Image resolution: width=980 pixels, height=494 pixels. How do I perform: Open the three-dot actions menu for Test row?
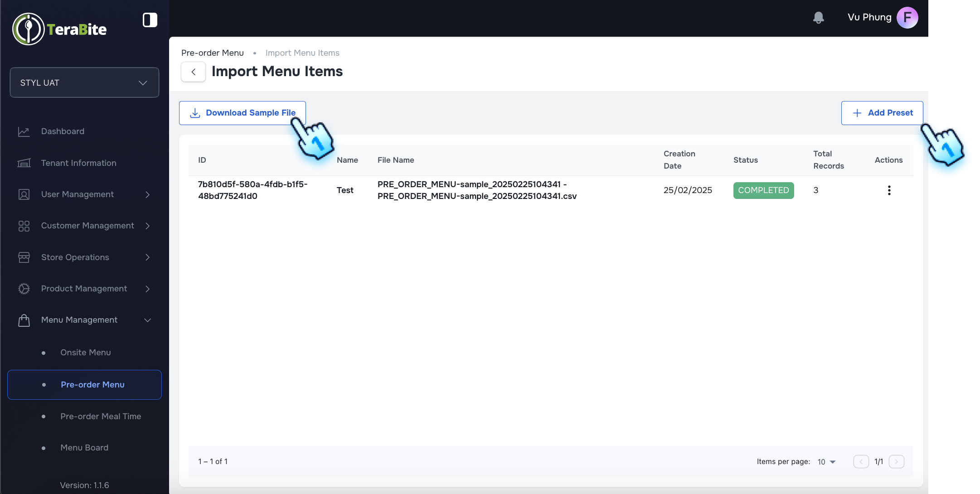(889, 190)
